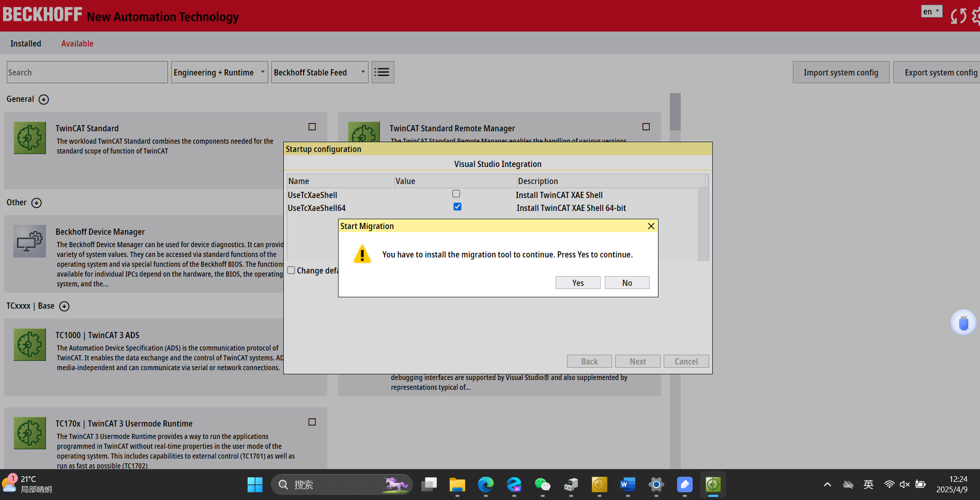Open Microsoft Edge from taskbar

[486, 484]
